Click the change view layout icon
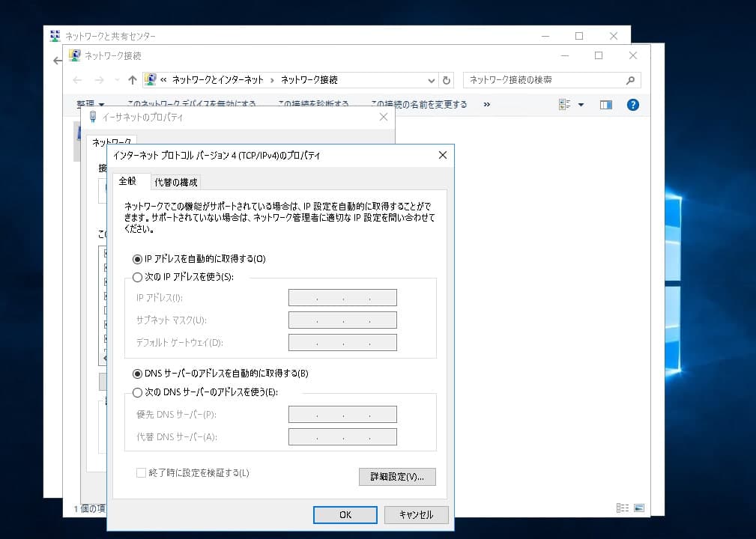756x539 pixels. 565,105
